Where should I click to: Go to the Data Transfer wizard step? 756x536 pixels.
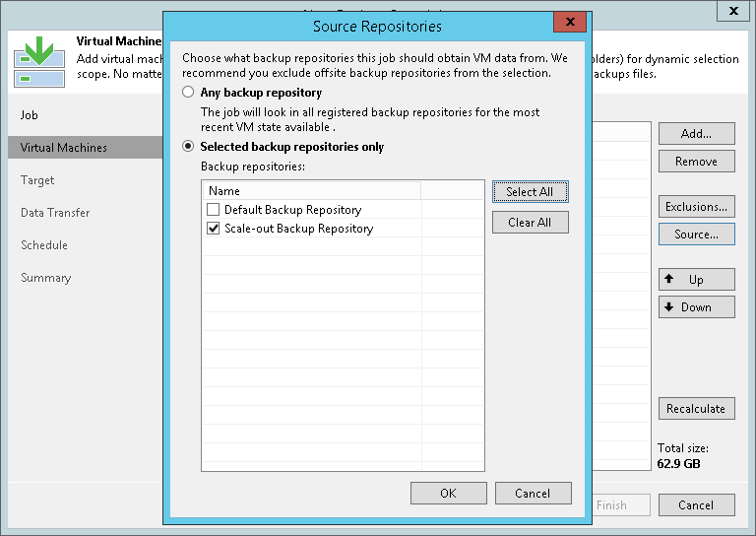pos(55,213)
